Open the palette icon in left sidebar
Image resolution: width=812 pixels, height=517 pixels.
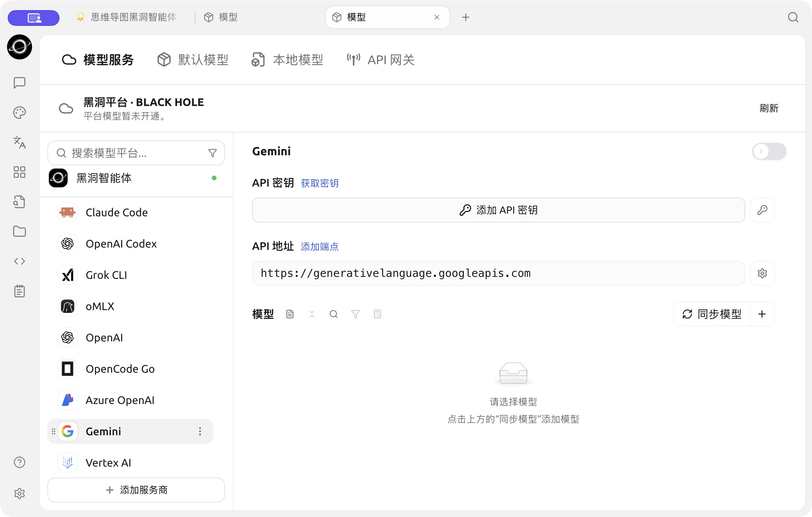click(20, 113)
